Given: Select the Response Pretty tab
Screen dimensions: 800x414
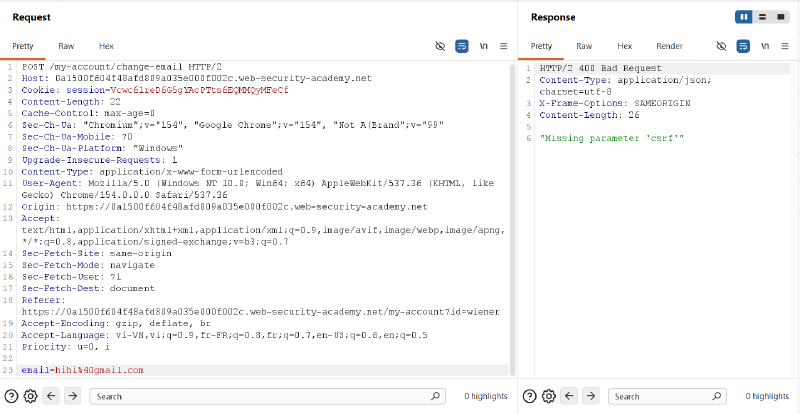Looking at the screenshot, I should [541, 46].
